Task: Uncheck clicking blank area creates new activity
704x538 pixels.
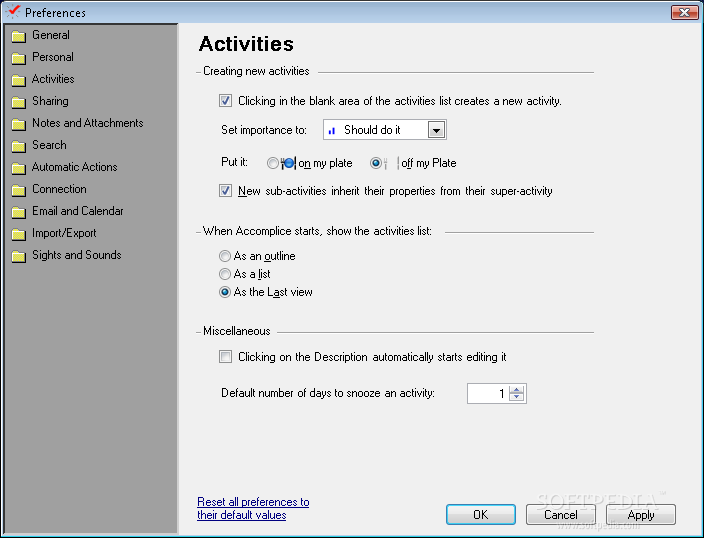Action: tap(225, 101)
